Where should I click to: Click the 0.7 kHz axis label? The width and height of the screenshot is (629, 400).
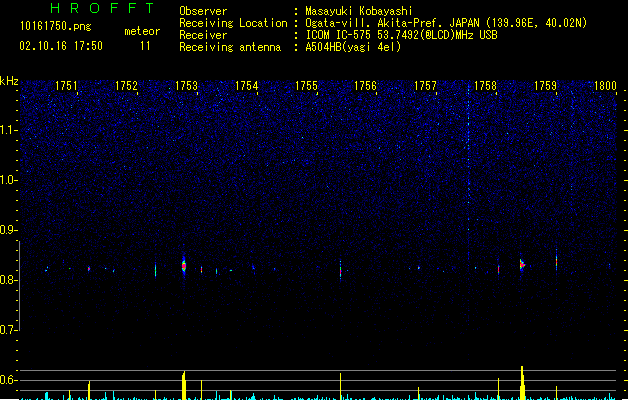click(x=8, y=330)
